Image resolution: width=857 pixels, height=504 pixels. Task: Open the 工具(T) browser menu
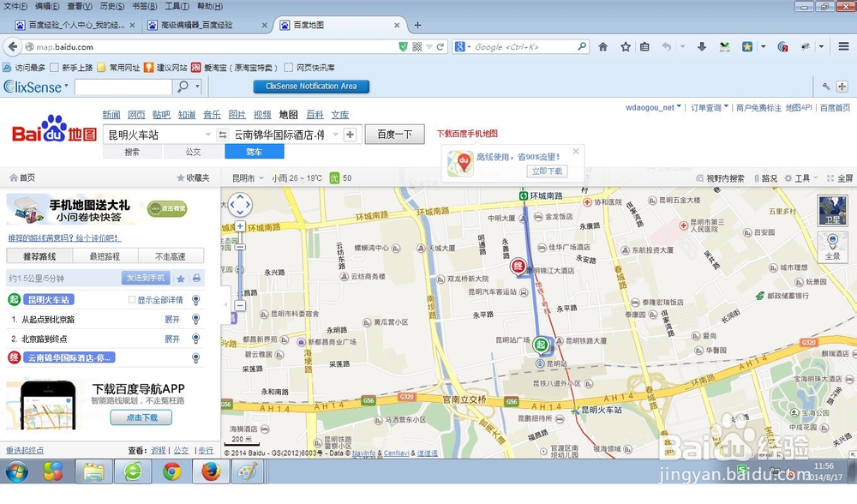[177, 6]
